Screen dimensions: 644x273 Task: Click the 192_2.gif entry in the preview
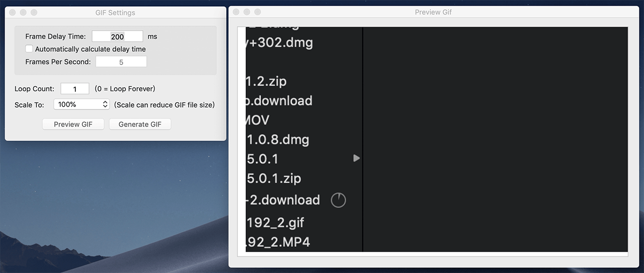coord(275,222)
